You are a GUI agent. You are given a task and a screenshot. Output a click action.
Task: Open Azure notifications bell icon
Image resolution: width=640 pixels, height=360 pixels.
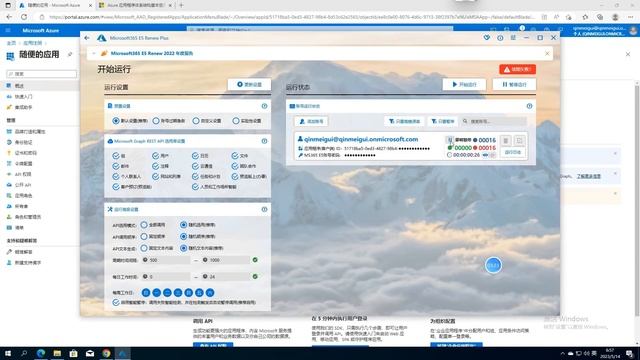click(522, 30)
